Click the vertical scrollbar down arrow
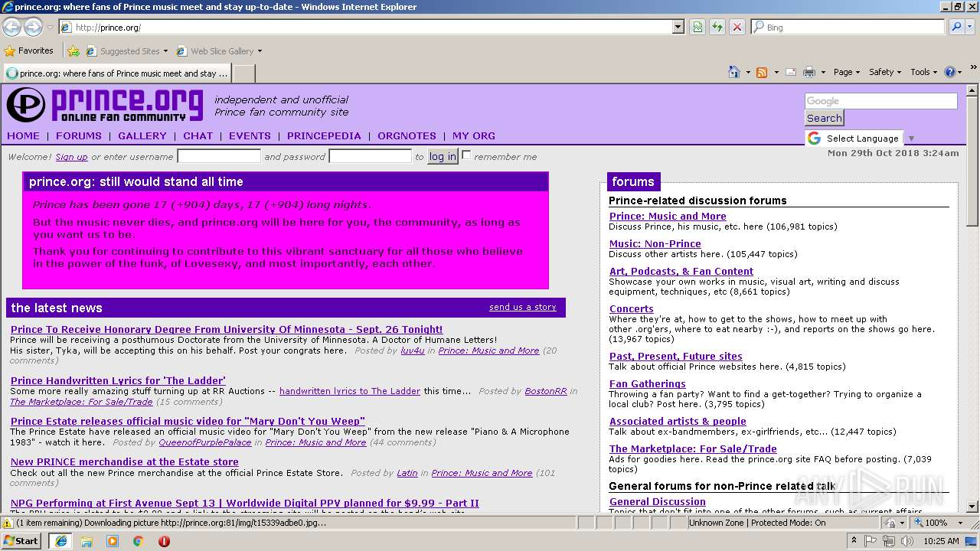980x551 pixels. pos(972,506)
